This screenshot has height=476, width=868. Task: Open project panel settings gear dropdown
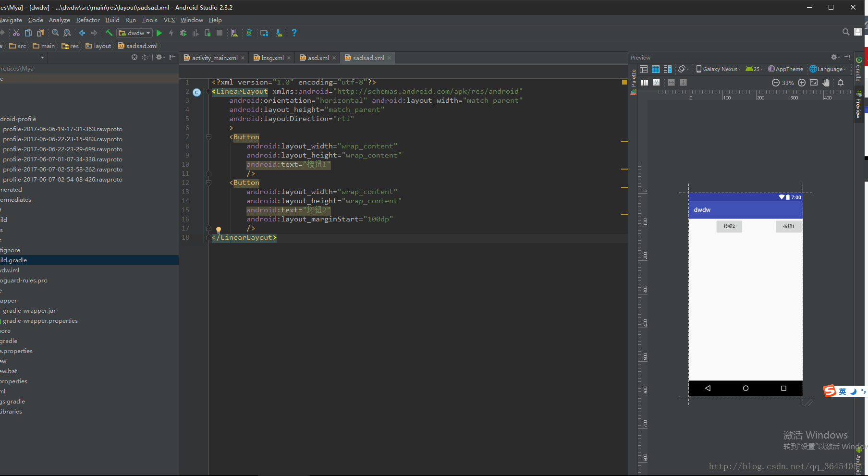160,57
